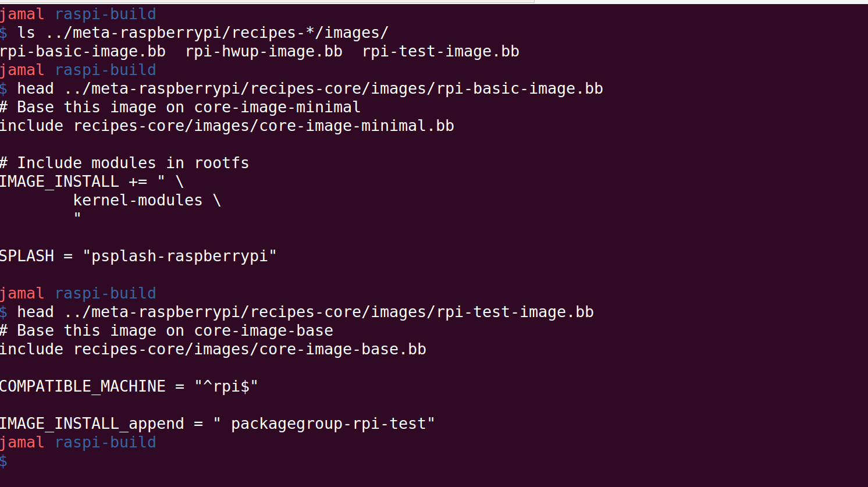Click the include core-image-base.bb line
The width and height of the screenshot is (868, 487).
click(x=213, y=349)
